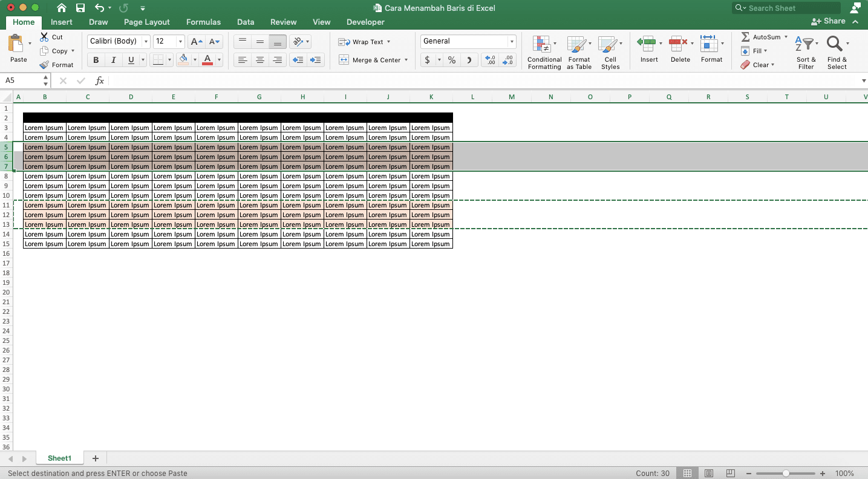The image size is (868, 479).
Task: Apply cell borders
Action: pyautogui.click(x=158, y=60)
